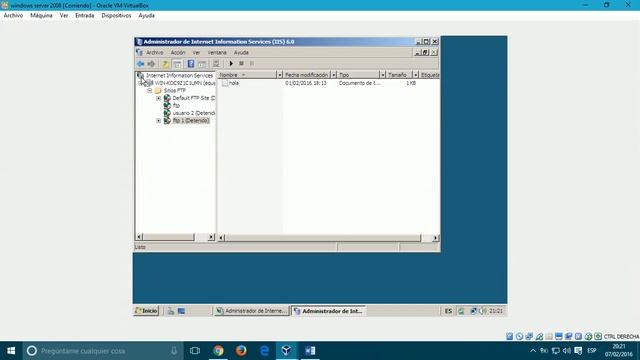Click the optical disc icon in VirtualBox status bar
This screenshot has height=360, width=640.
[x=519, y=336]
